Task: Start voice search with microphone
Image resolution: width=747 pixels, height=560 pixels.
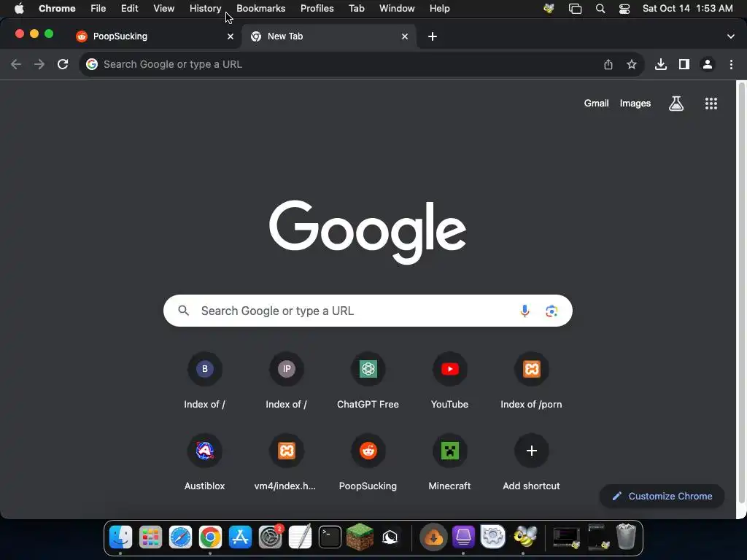Action: pyautogui.click(x=525, y=311)
